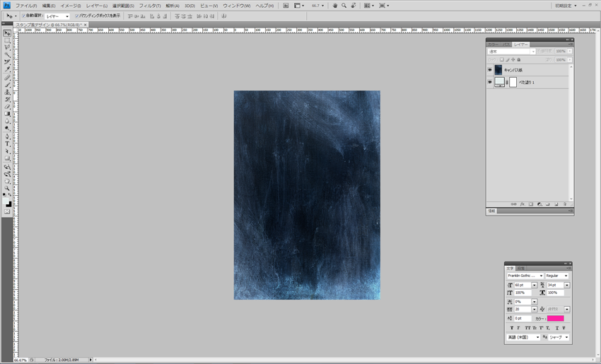Screen dimensions: 601x364
Task: Open the layer blend mode dropdown
Action: pos(511,52)
